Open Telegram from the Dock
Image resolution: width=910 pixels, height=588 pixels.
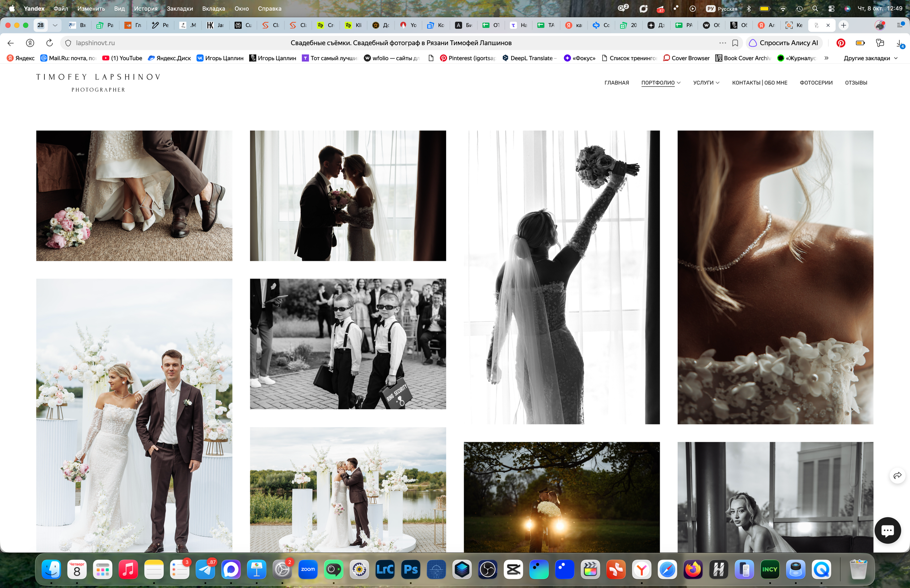[205, 569]
